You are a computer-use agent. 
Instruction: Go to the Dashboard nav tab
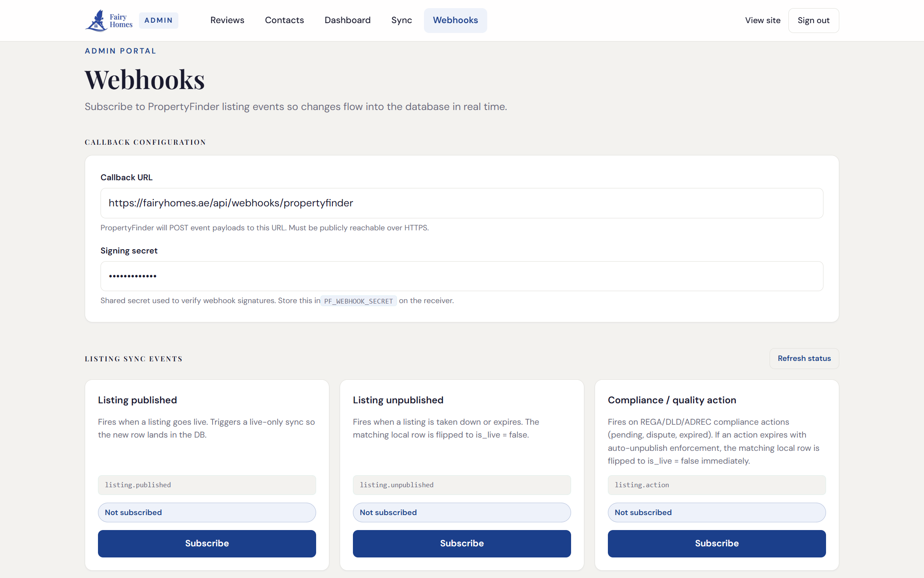click(347, 20)
